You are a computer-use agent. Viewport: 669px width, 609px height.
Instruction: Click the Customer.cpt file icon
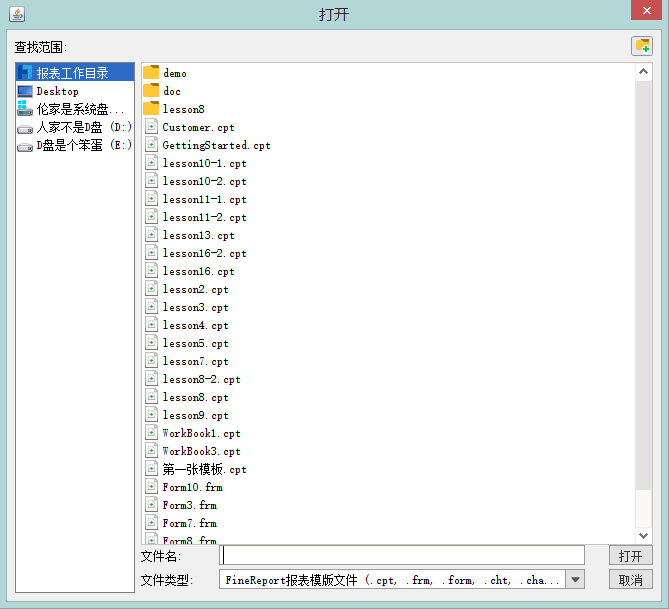(x=151, y=127)
